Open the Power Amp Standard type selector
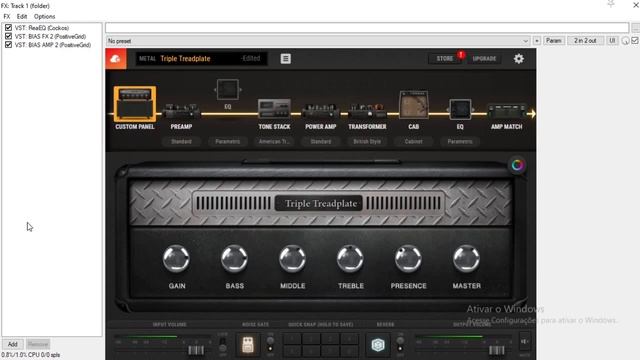640x360 pixels. point(321,142)
